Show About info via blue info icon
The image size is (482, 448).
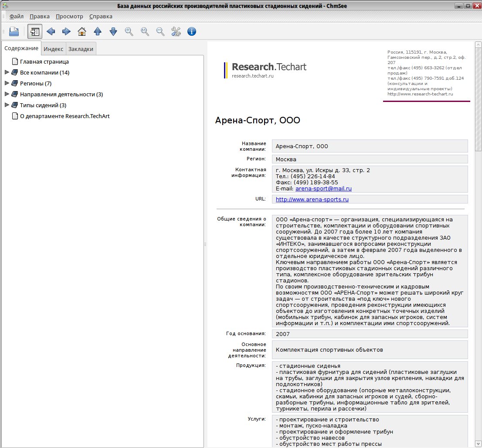(x=192, y=31)
